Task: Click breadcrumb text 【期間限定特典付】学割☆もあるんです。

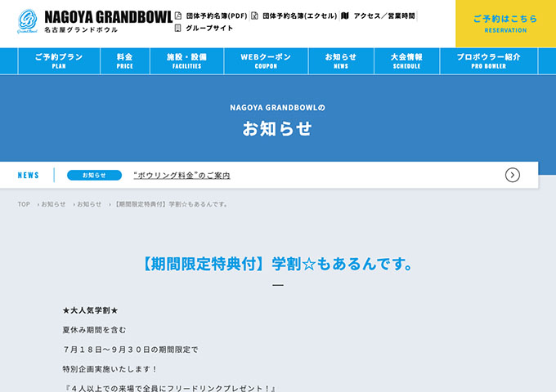Action: point(171,204)
